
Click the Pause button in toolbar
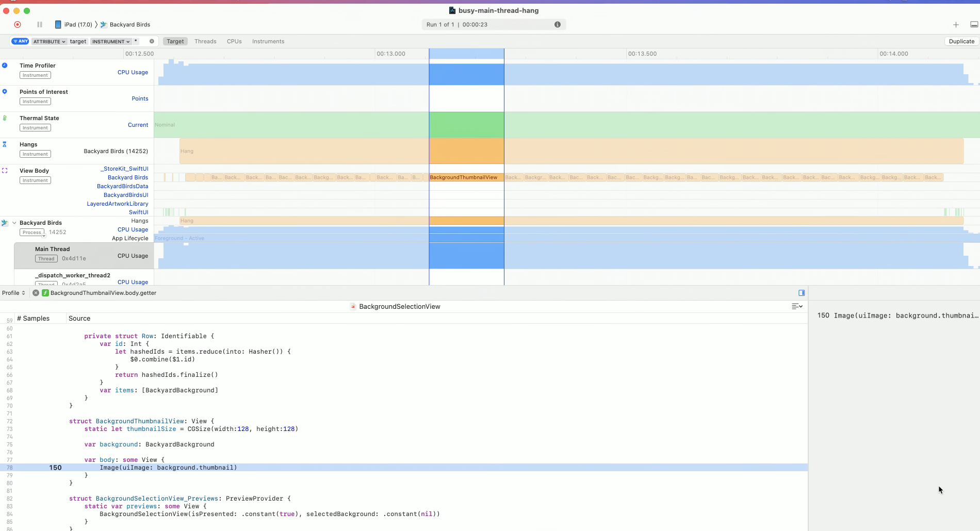pos(40,24)
